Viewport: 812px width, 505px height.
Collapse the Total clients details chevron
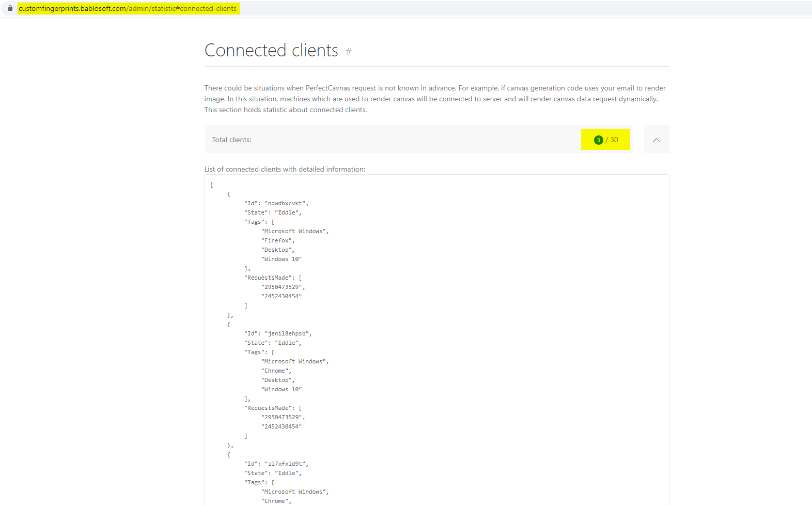pyautogui.click(x=656, y=140)
